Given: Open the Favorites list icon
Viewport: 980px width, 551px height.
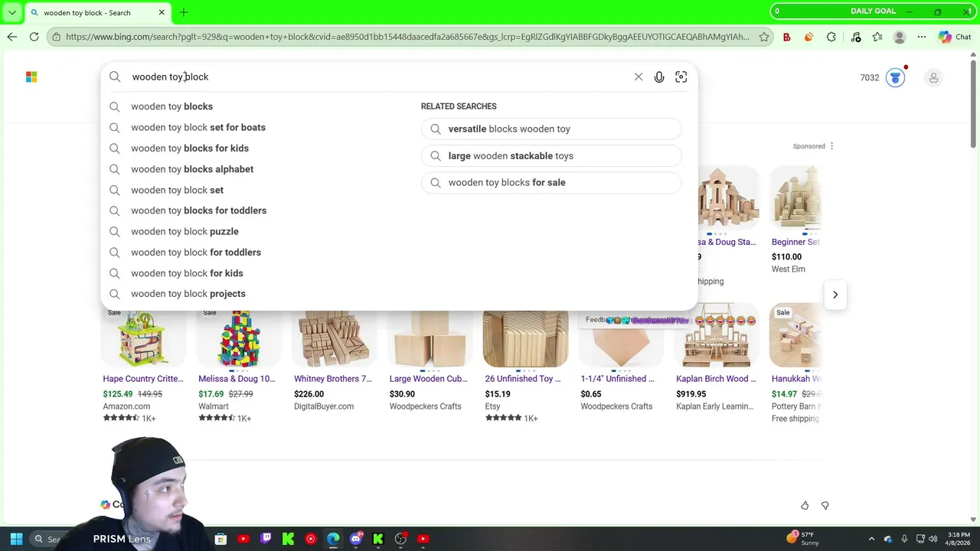Looking at the screenshot, I should pos(877,37).
